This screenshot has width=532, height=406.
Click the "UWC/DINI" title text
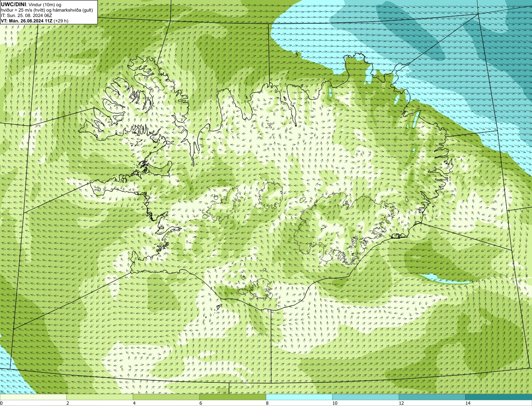[x=13, y=4]
